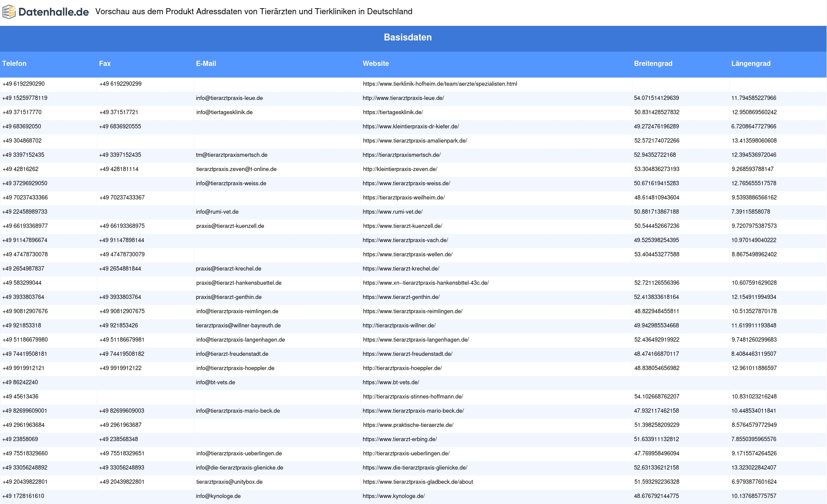Select fax number +49 6836920555
This screenshot has width=827, height=504.
(120, 127)
